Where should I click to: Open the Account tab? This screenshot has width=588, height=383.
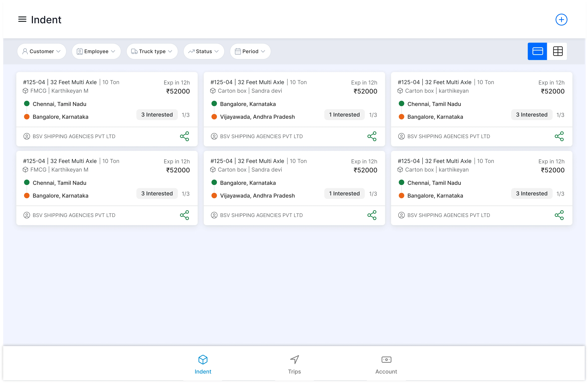(x=386, y=364)
